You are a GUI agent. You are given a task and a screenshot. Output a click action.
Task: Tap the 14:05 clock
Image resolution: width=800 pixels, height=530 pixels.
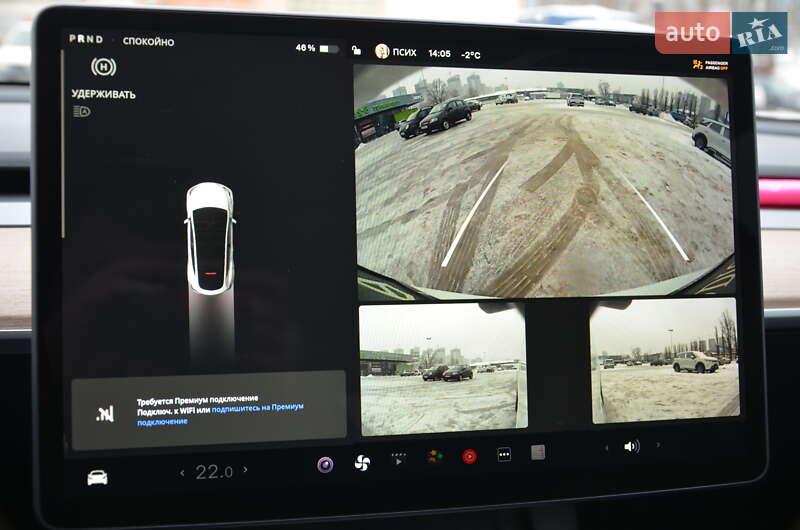[439, 53]
